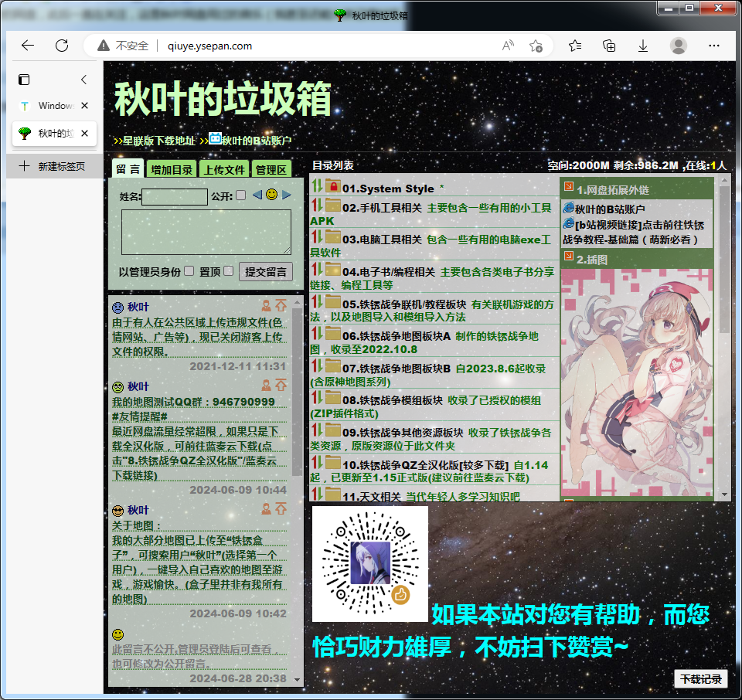Viewport: 742px width, 700px height.
Task: Click the 提交留言 submit button
Action: (x=267, y=271)
